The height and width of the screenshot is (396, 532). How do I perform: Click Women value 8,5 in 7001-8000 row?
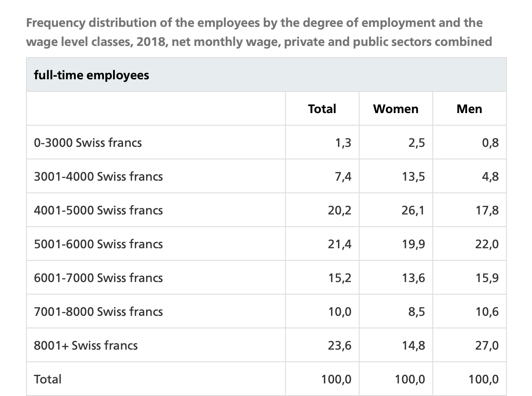(416, 312)
